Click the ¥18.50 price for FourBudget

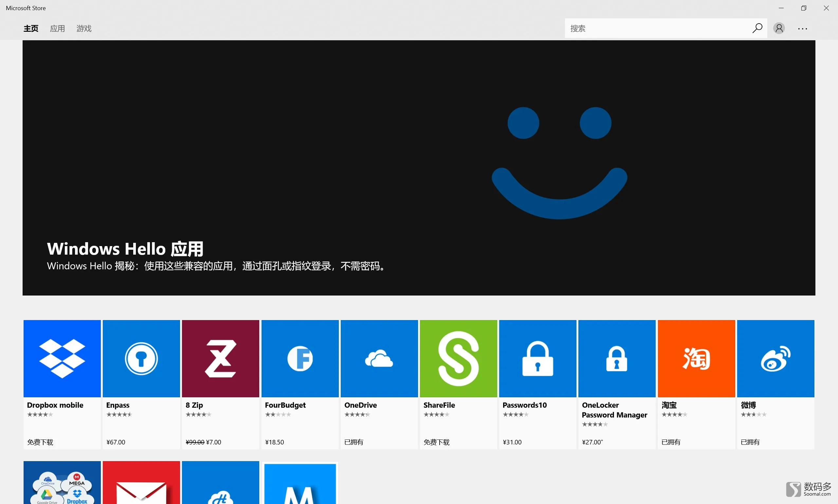[274, 442]
